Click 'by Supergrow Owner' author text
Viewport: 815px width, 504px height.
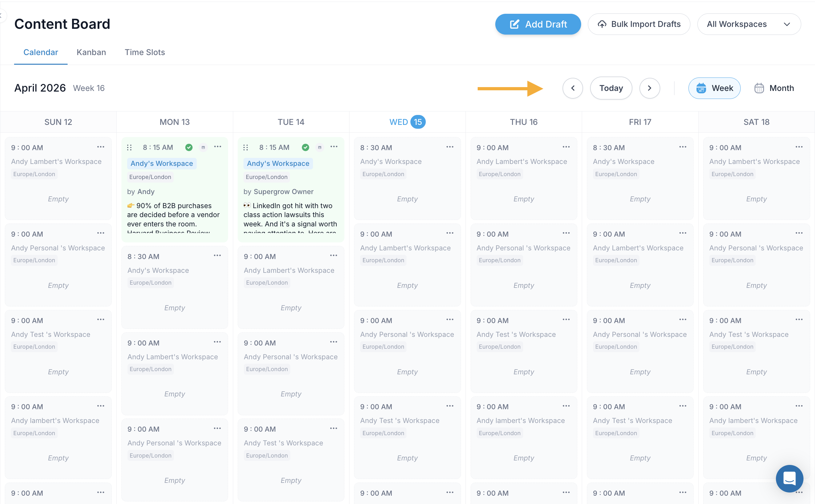click(x=278, y=192)
